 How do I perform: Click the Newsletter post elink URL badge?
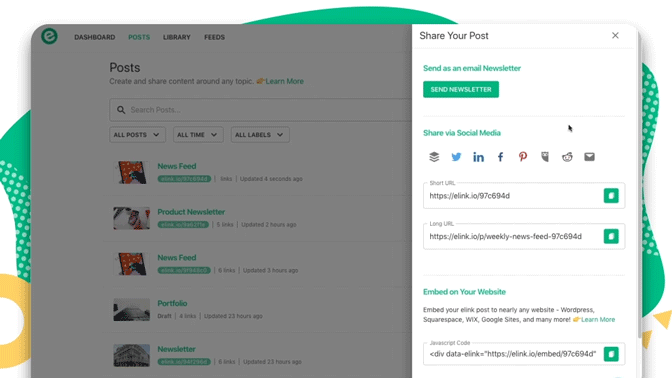click(x=184, y=362)
